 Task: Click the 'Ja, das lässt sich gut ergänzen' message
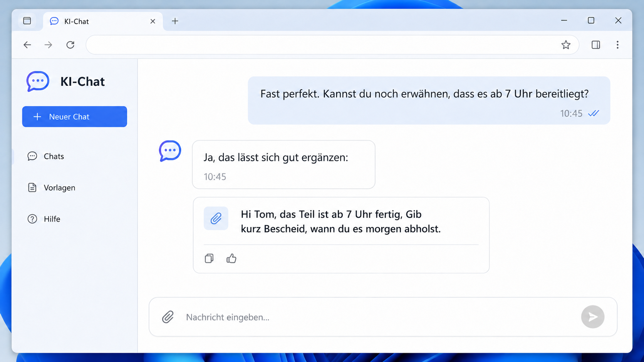point(283,165)
